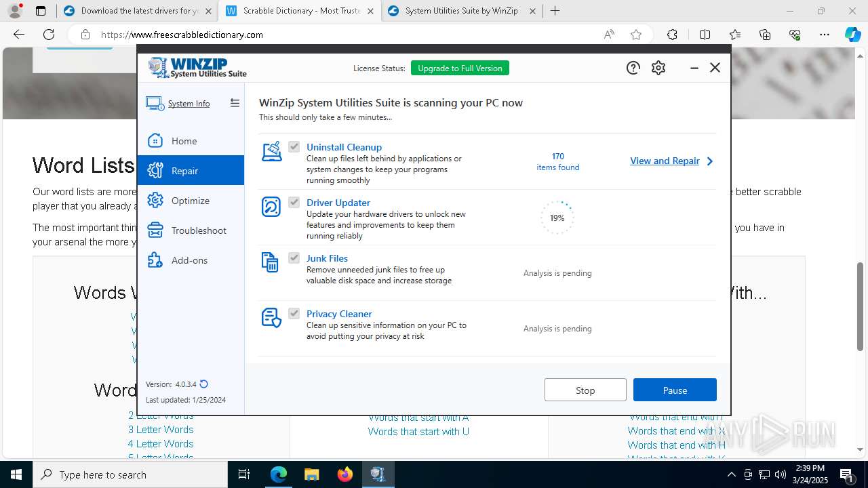This screenshot has width=868, height=488.
Task: Click Driver Updater 19% progress circle
Action: tap(557, 218)
